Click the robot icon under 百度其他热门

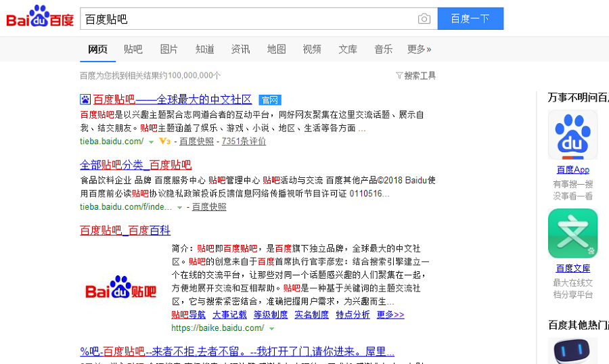[572, 350]
